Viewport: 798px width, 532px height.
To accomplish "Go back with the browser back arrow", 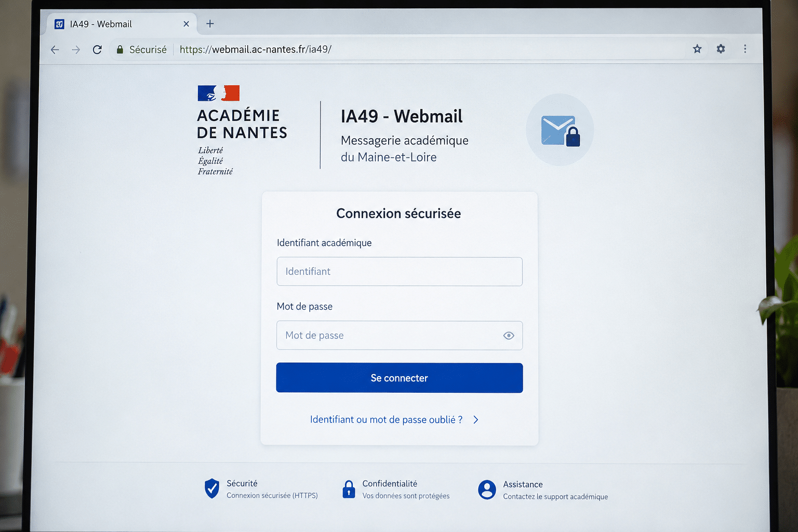I will [55, 50].
